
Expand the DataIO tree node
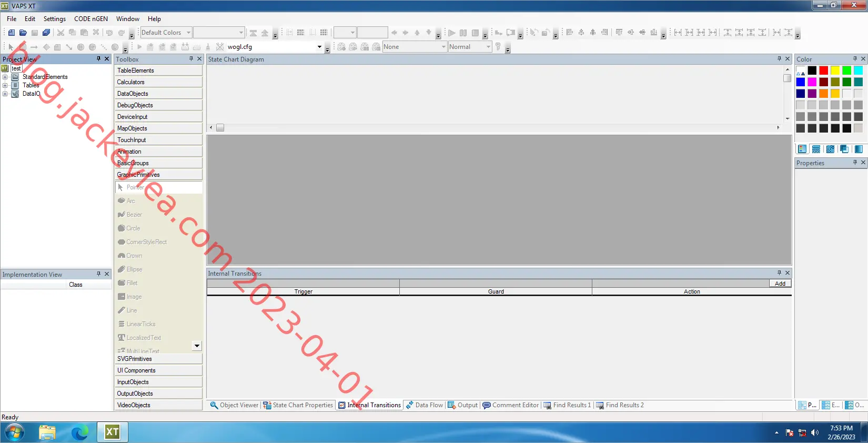point(5,94)
